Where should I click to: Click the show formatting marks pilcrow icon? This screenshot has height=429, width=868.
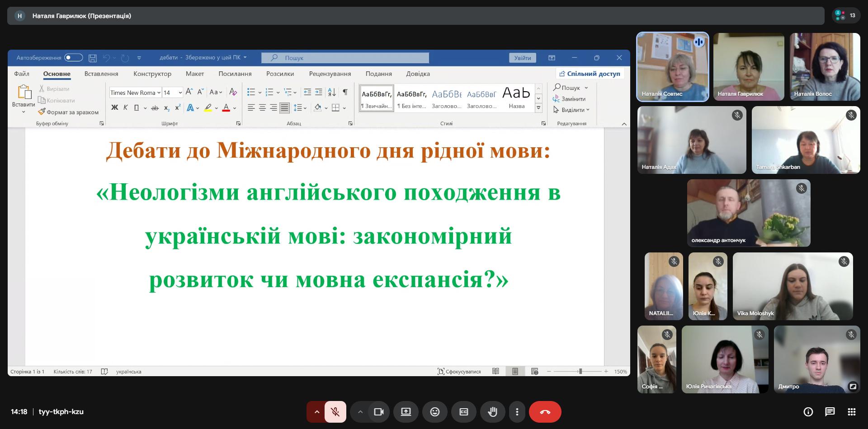click(345, 92)
